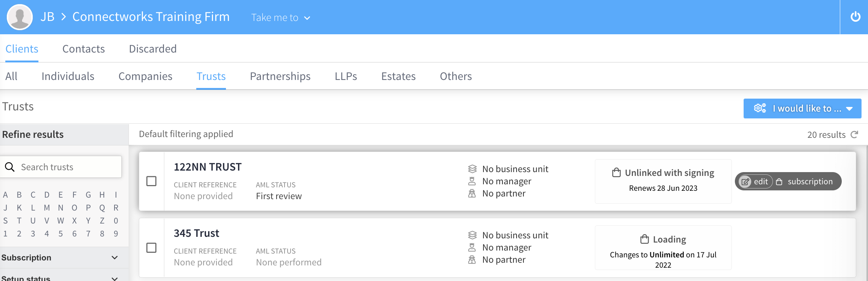Screen dimensions: 868x281
Task: Open the 122NN TRUST client record
Action: (208, 167)
